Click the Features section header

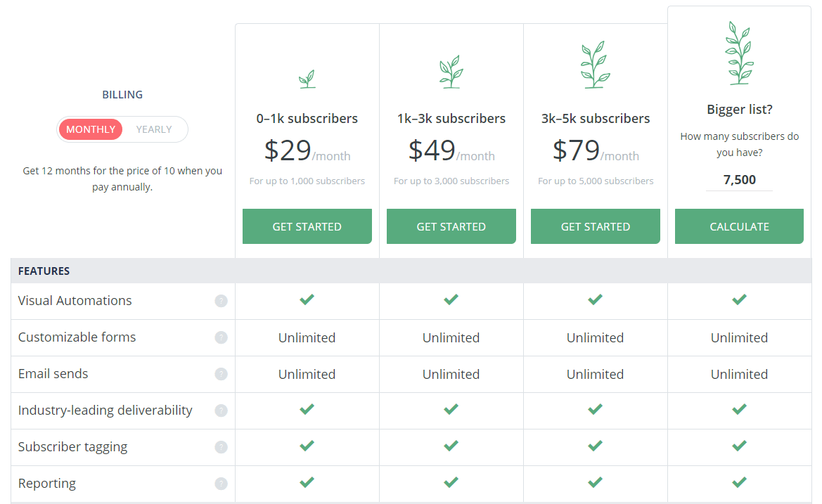pyautogui.click(x=44, y=271)
